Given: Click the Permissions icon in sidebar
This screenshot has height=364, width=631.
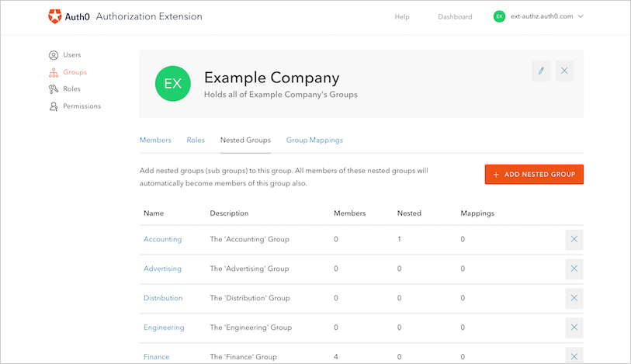Looking at the screenshot, I should tap(54, 106).
